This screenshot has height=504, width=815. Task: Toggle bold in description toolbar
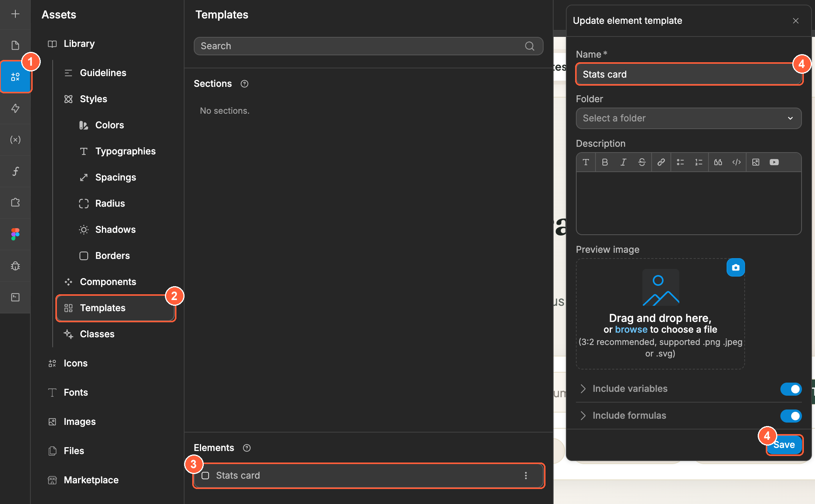pyautogui.click(x=605, y=162)
